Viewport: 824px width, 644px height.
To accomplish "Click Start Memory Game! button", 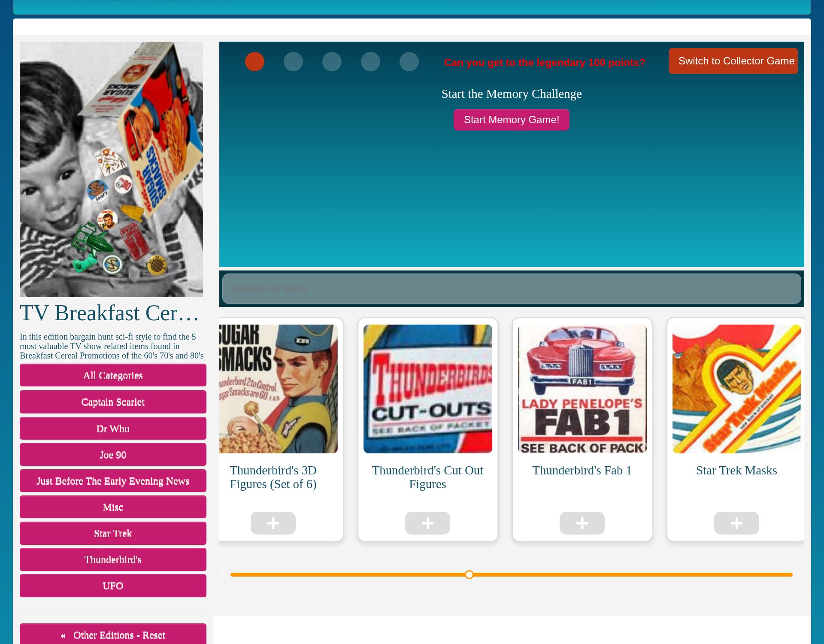I will point(511,120).
